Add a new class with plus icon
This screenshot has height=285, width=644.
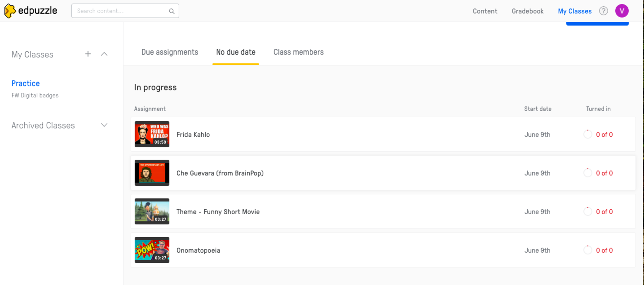point(88,54)
